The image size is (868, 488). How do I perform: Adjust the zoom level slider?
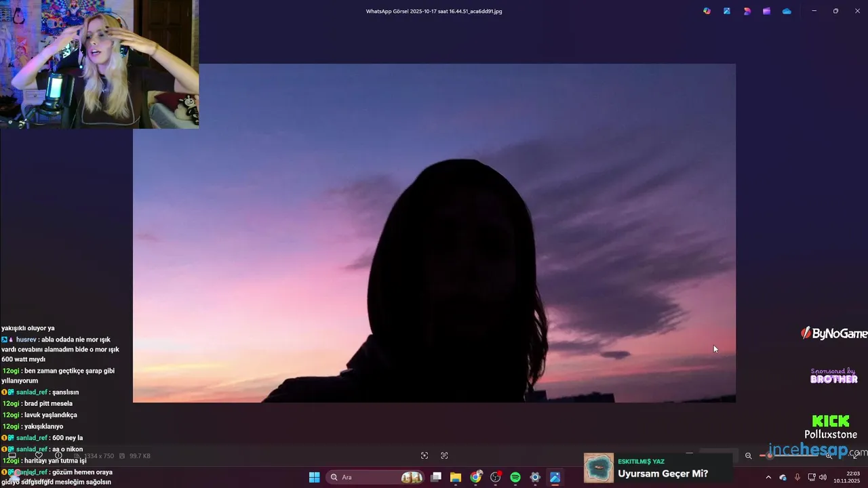click(789, 455)
